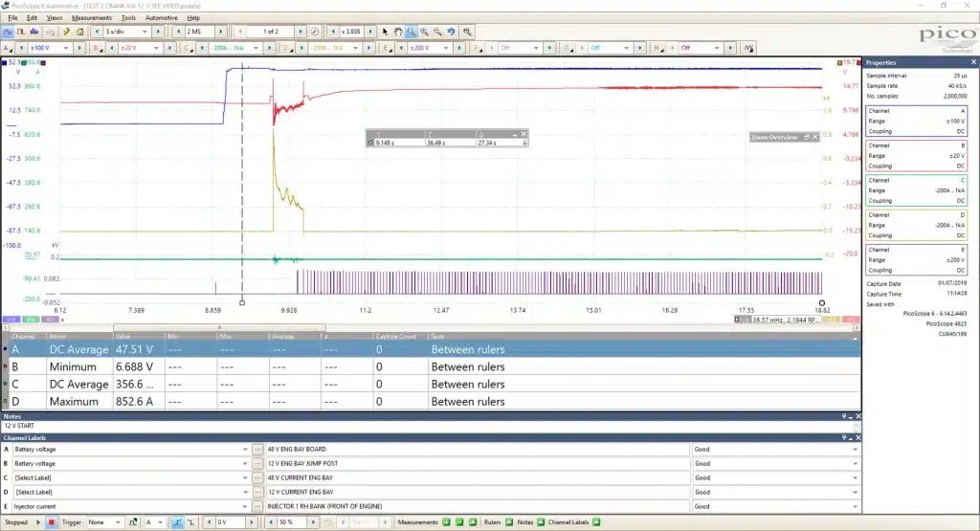Open the Trigger mode None dropdown
This screenshot has height=531, width=980.
point(103,522)
